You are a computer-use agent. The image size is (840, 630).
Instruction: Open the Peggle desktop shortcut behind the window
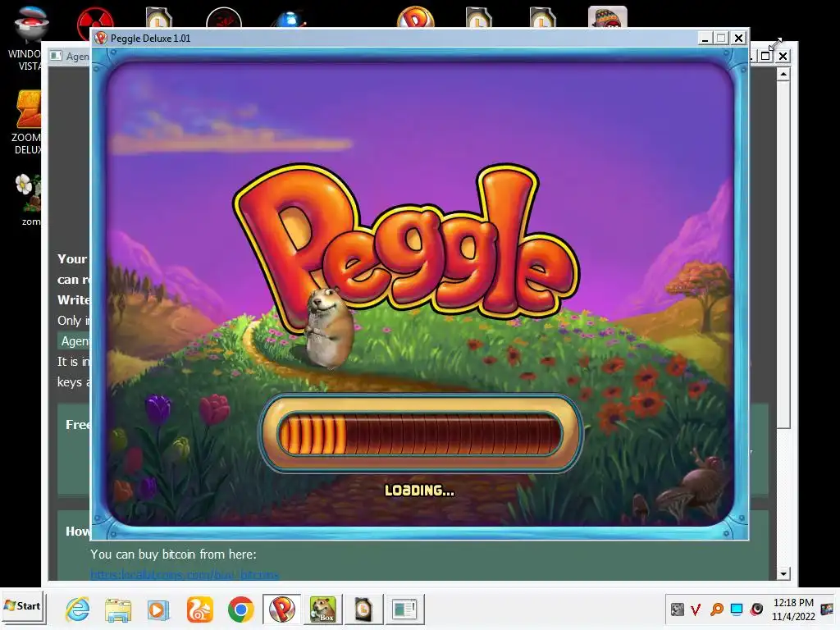pos(415,17)
